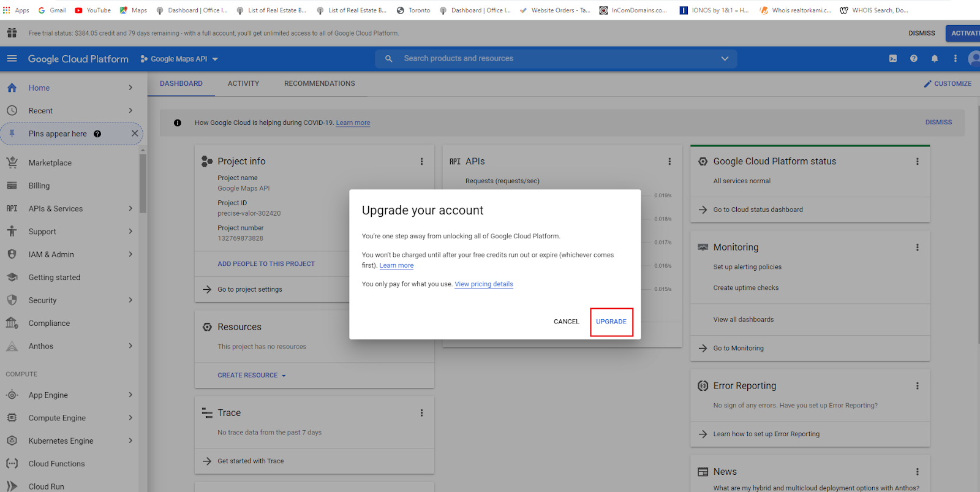Screen dimensions: 980x492
Task: Cancel the Upgrade your account dialog
Action: coord(566,322)
